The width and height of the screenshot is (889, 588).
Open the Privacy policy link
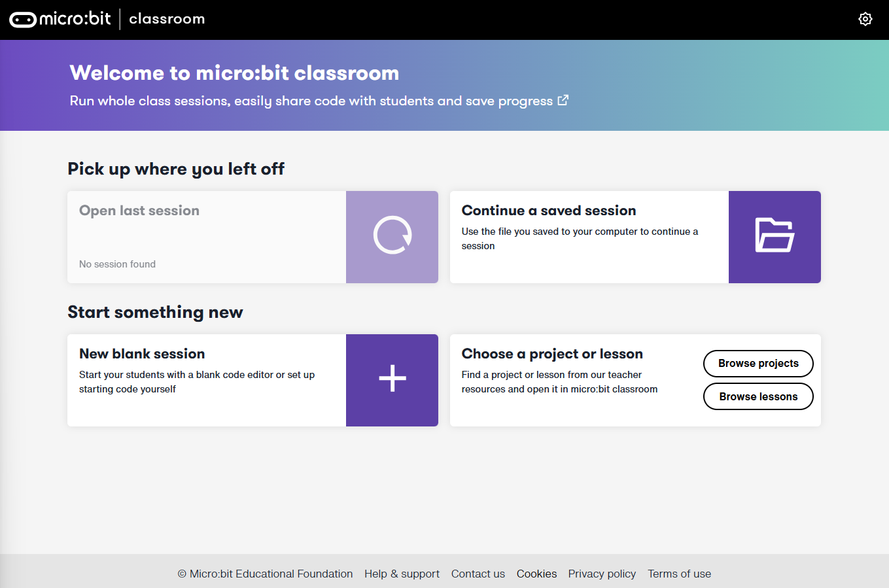pyautogui.click(x=601, y=574)
